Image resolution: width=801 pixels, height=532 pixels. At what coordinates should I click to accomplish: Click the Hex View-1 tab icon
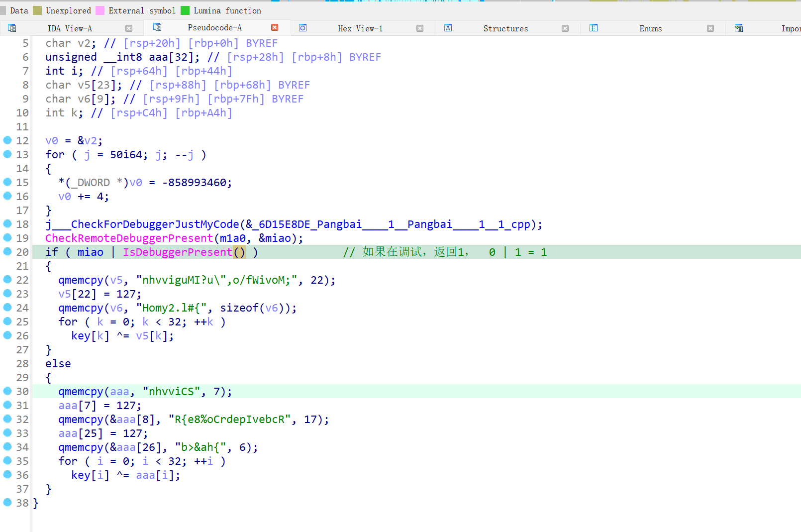(302, 28)
